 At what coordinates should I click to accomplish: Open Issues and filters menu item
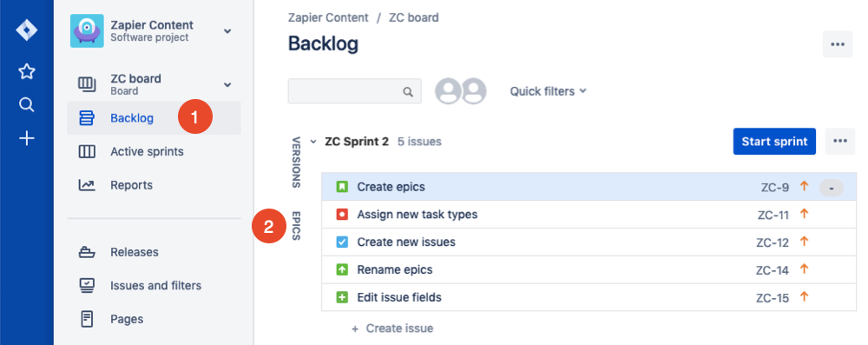point(154,286)
